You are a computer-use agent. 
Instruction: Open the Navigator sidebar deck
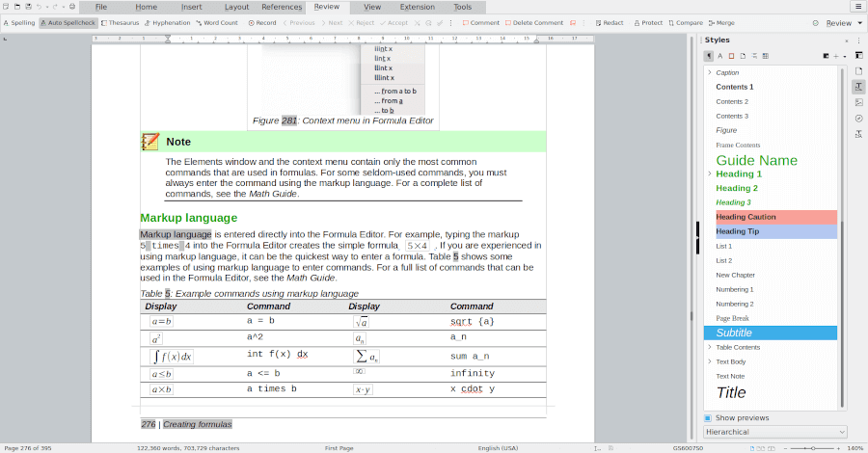click(858, 118)
